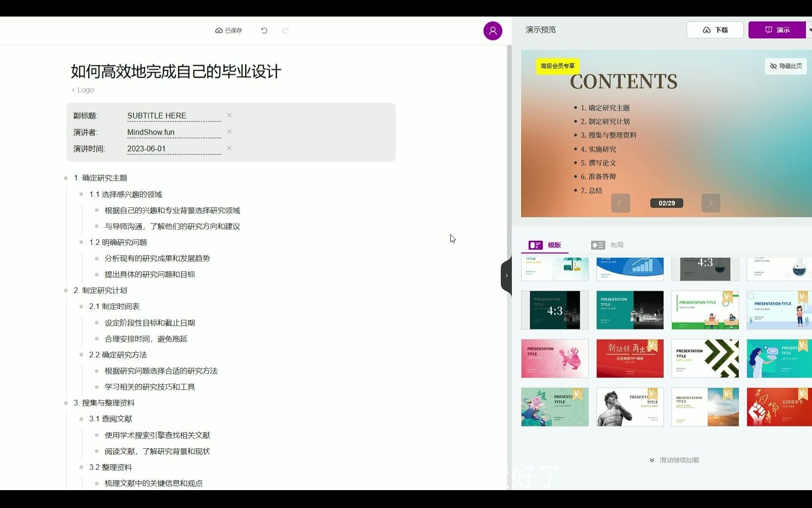Collapse bullet for 1.1 选择感兴趣的领域
The image size is (812, 508).
(81, 194)
